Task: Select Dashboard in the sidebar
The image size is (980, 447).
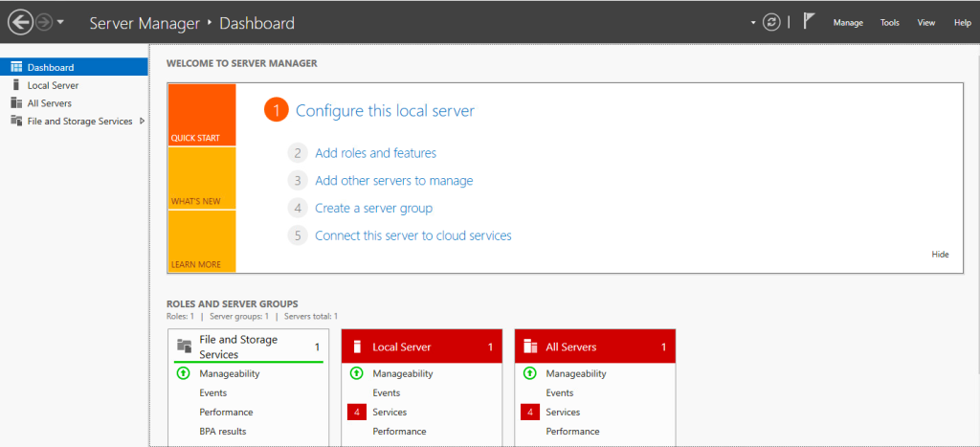Action: (74, 67)
